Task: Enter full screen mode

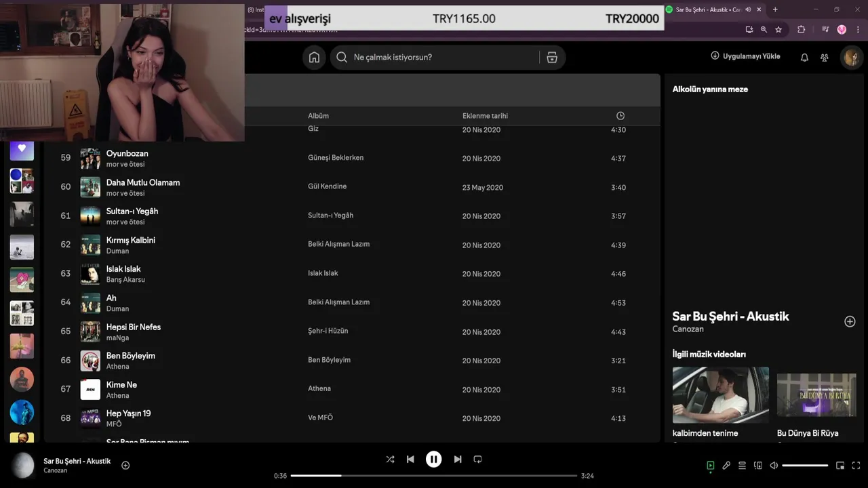Action: point(856,466)
